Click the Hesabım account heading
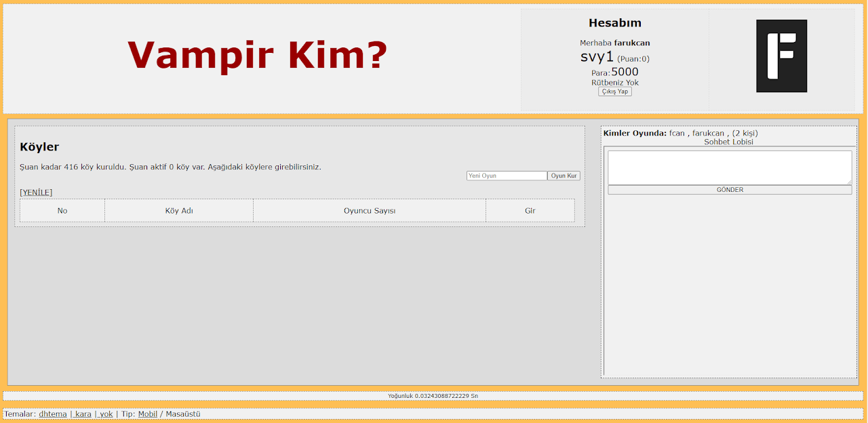868x423 pixels. pyautogui.click(x=614, y=24)
